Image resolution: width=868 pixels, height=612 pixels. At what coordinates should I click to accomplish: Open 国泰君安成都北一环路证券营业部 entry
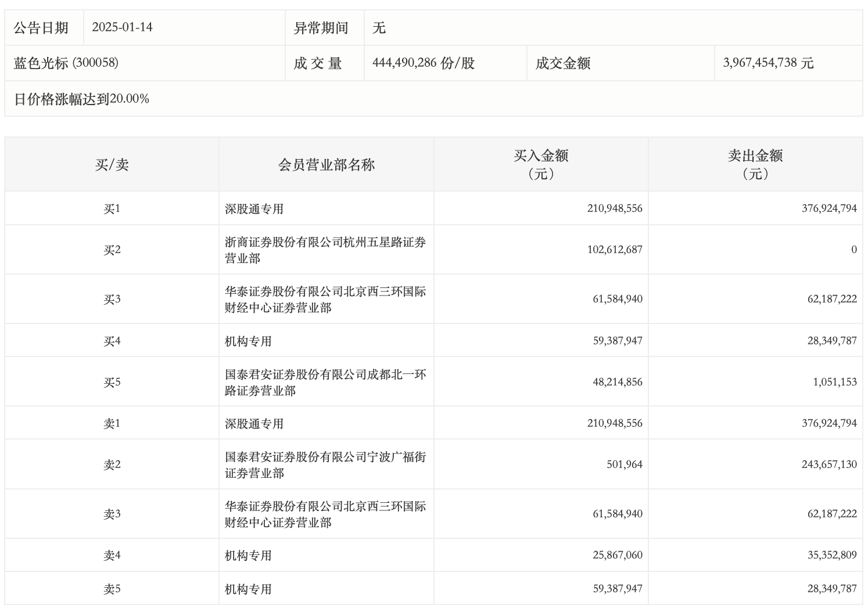pyautogui.click(x=325, y=383)
